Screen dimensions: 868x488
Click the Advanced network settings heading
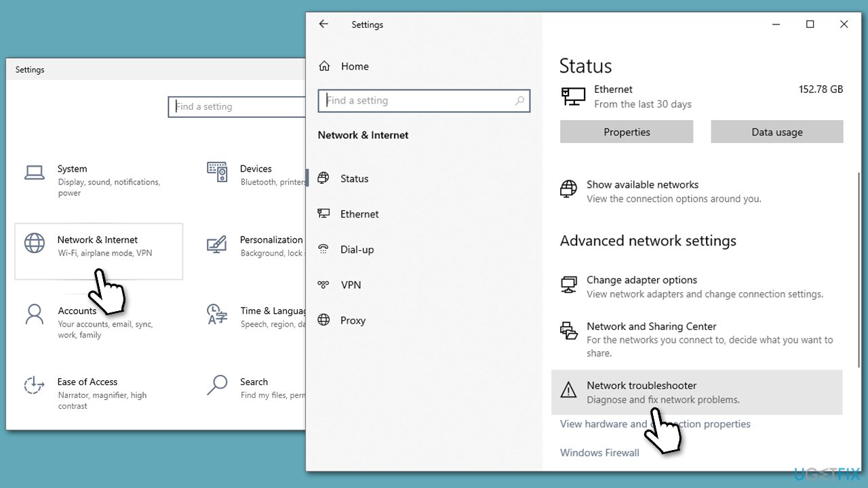point(648,241)
